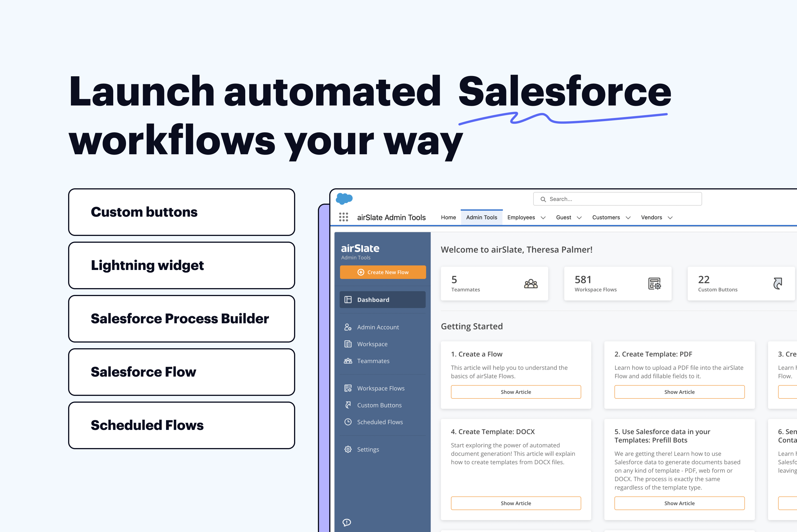This screenshot has height=532, width=797.
Task: Switch to the Home navigation tab
Action: point(448,218)
